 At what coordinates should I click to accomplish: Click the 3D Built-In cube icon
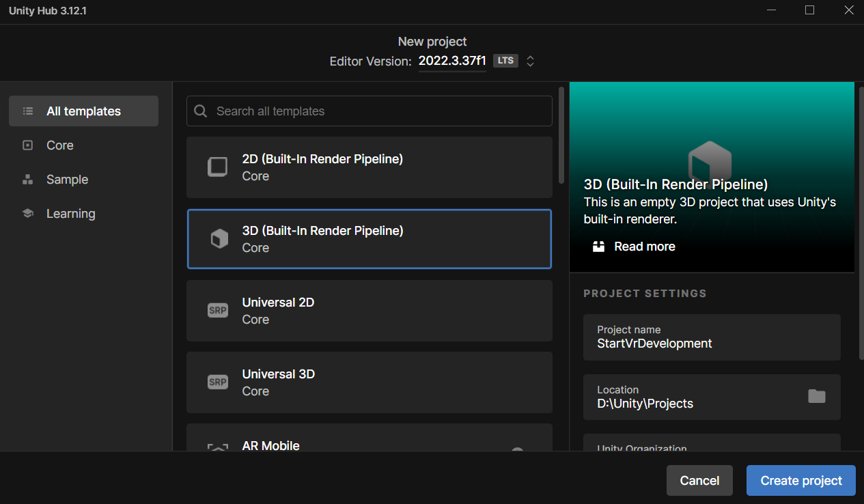pos(219,239)
